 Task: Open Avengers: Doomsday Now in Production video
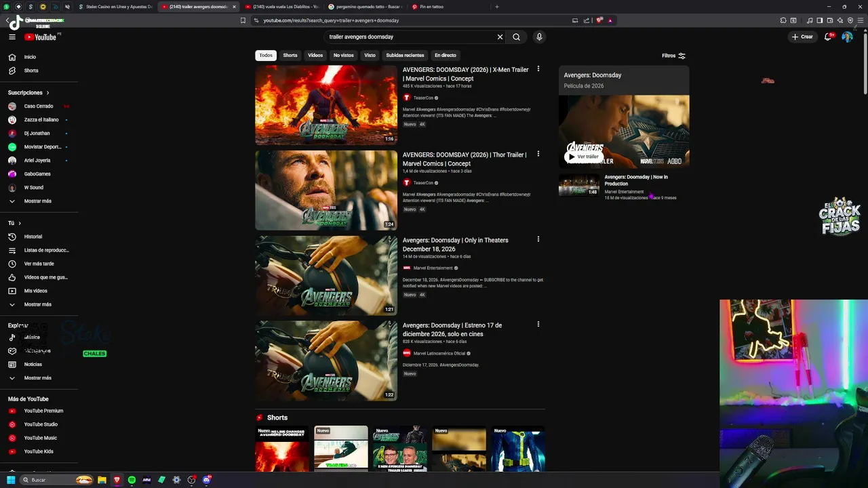(636, 180)
